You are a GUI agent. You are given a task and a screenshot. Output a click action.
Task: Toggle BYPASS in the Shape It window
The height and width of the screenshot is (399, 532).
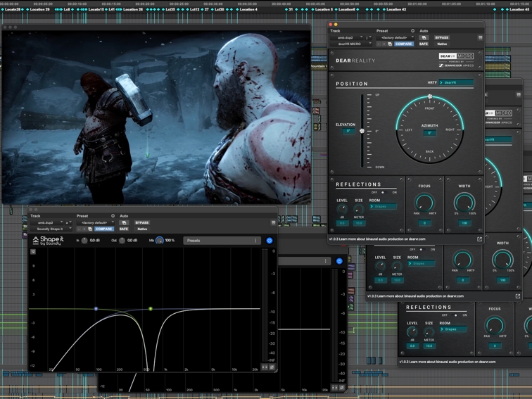coord(142,222)
